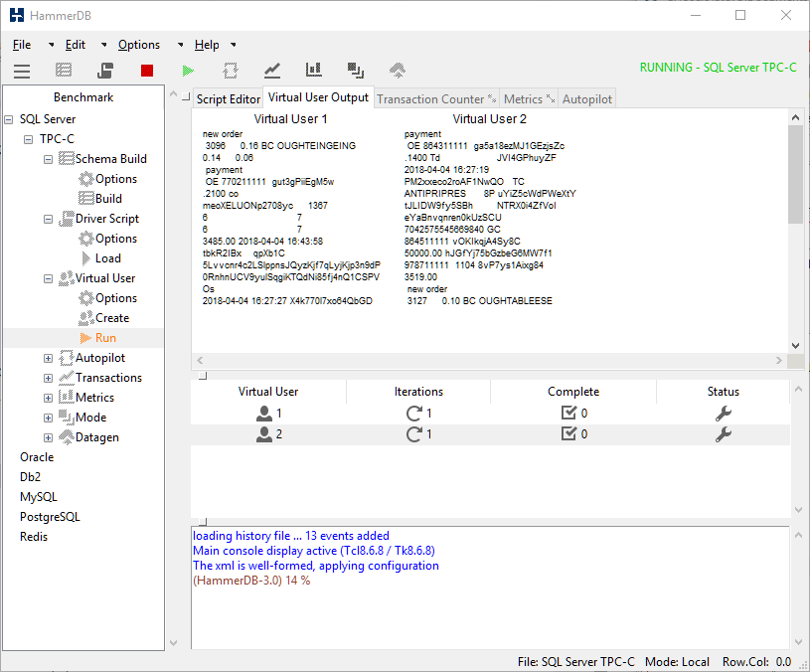The width and height of the screenshot is (810, 672).
Task: Click the Iterations column header
Action: [418, 392]
